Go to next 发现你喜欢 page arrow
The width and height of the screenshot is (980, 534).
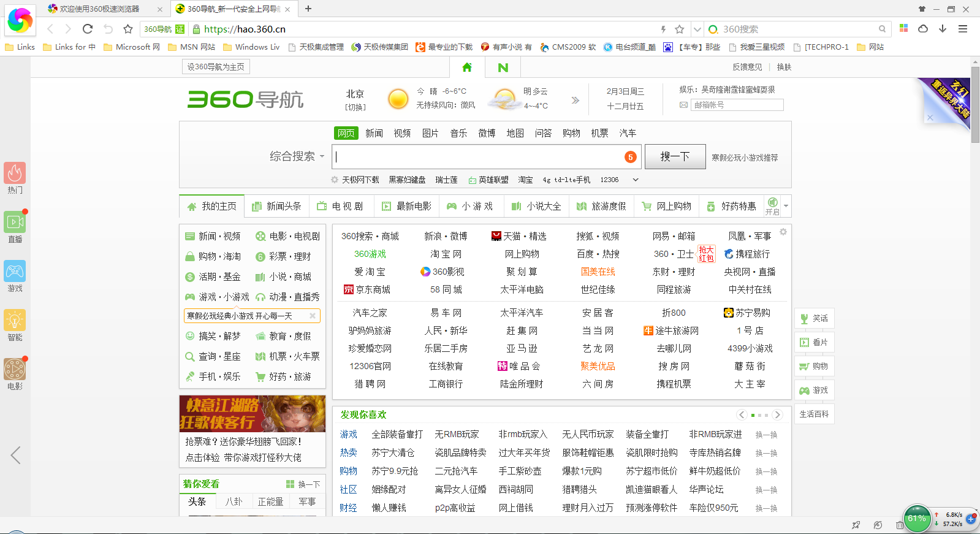[x=777, y=415]
